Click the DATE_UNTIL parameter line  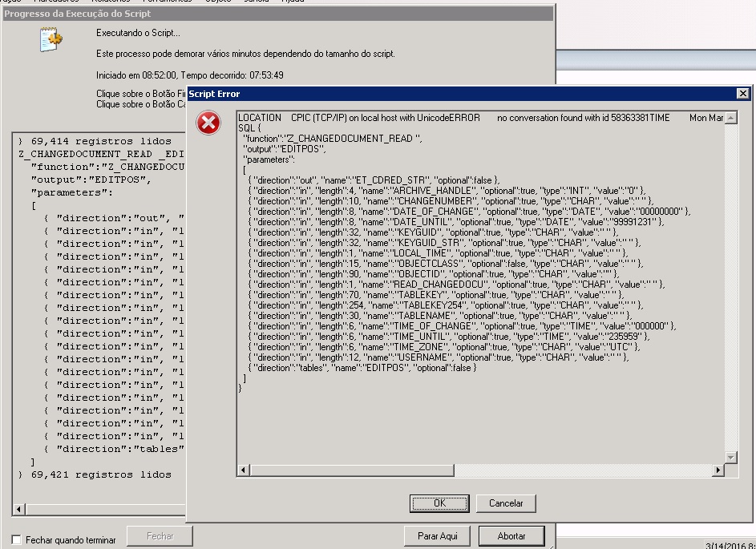(456, 222)
